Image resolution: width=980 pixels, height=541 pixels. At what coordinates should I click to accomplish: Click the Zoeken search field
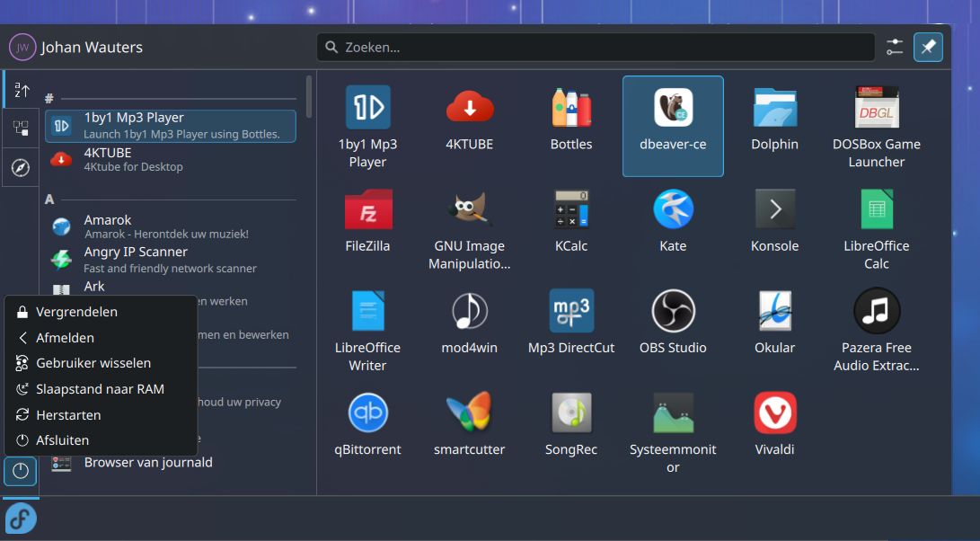596,47
